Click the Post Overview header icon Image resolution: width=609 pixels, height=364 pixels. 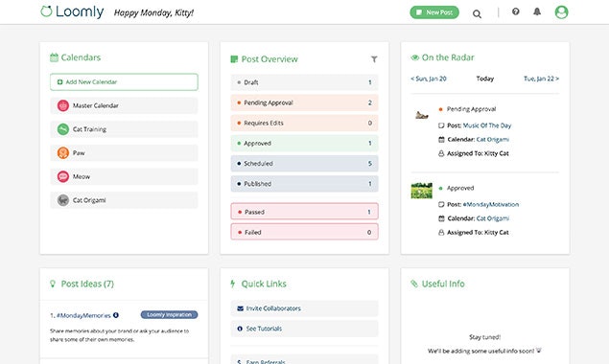234,59
